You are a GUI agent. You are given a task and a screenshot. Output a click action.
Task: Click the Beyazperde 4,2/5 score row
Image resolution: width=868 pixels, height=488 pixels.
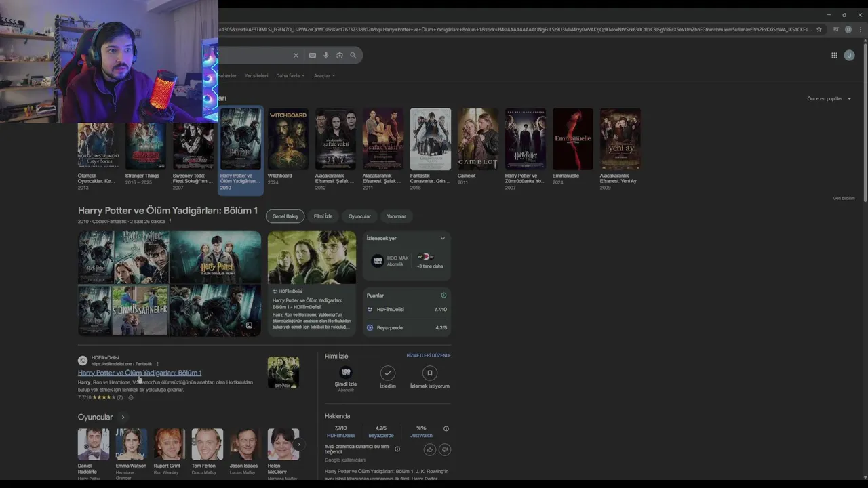(407, 328)
